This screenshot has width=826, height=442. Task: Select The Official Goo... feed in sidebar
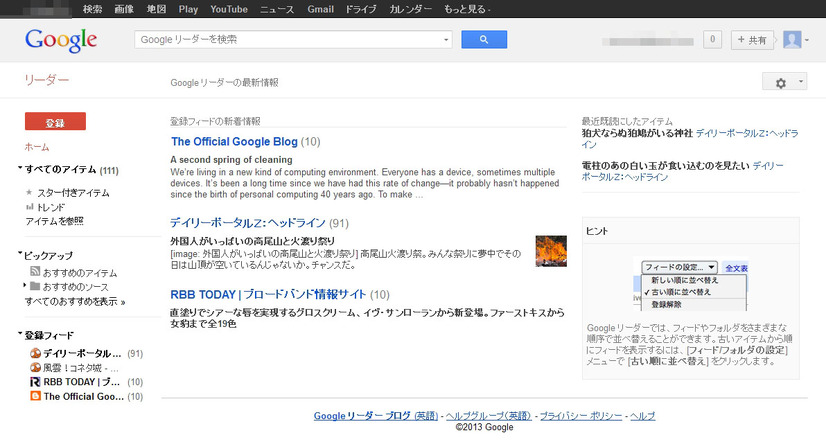point(84,396)
